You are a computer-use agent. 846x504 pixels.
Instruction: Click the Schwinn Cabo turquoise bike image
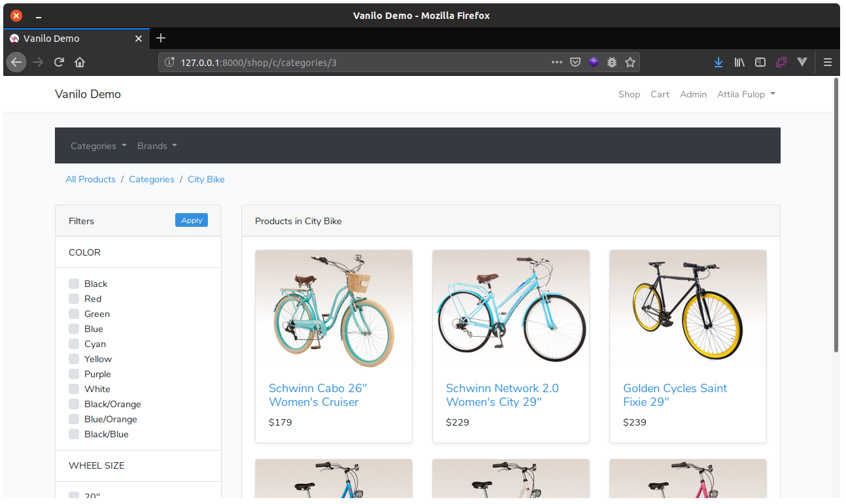333,309
